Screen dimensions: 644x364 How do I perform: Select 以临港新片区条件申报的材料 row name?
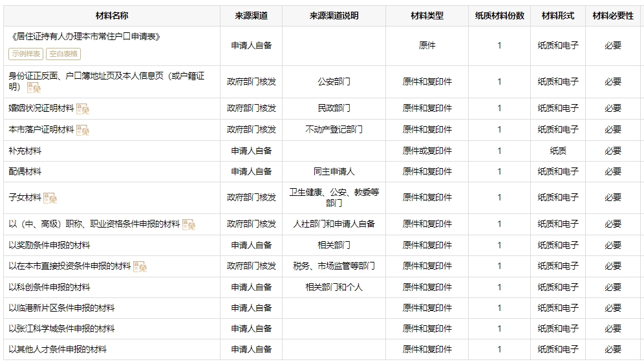(x=61, y=308)
